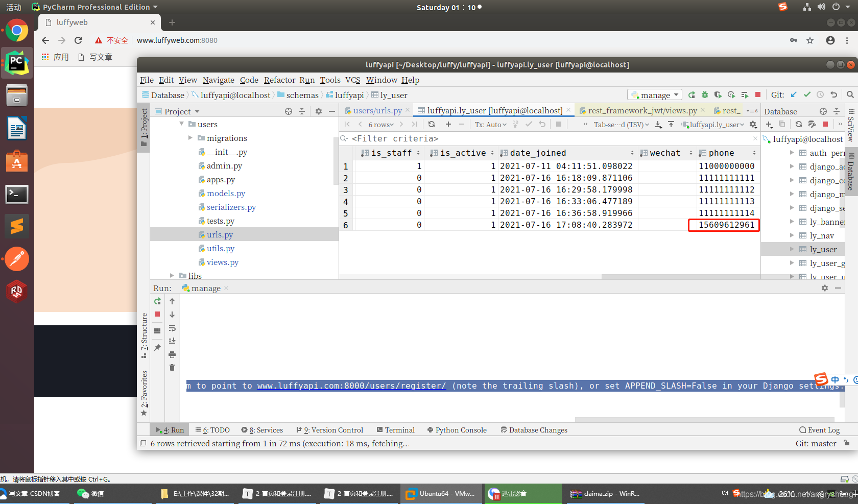Open the Event Log

point(820,430)
